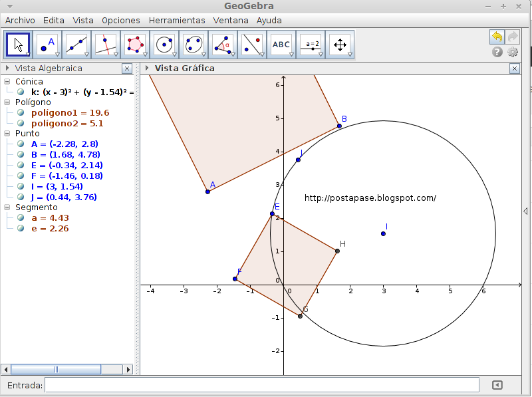Screen dimensions: 532x397
Task: Select the Move tool
Action: tap(17, 44)
